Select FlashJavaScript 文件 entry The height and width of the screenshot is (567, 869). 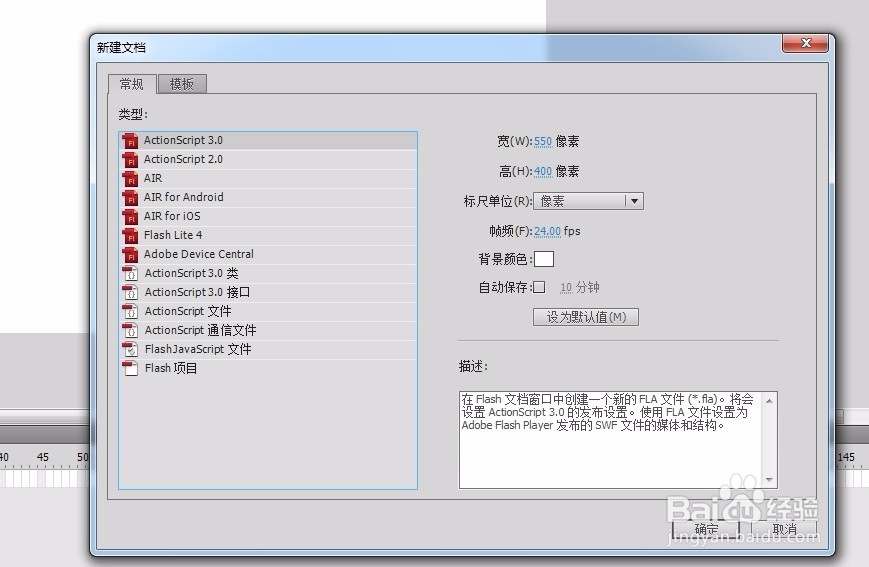pyautogui.click(x=268, y=349)
